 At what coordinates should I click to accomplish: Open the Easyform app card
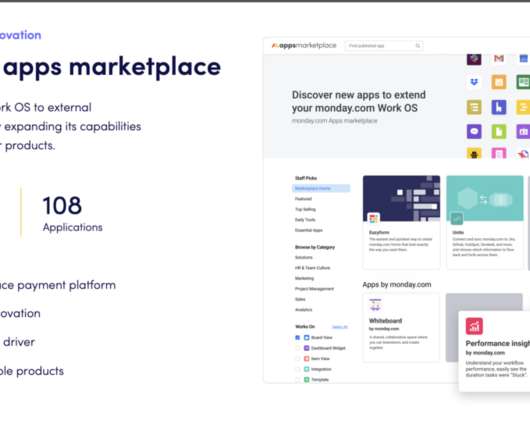[401, 222]
